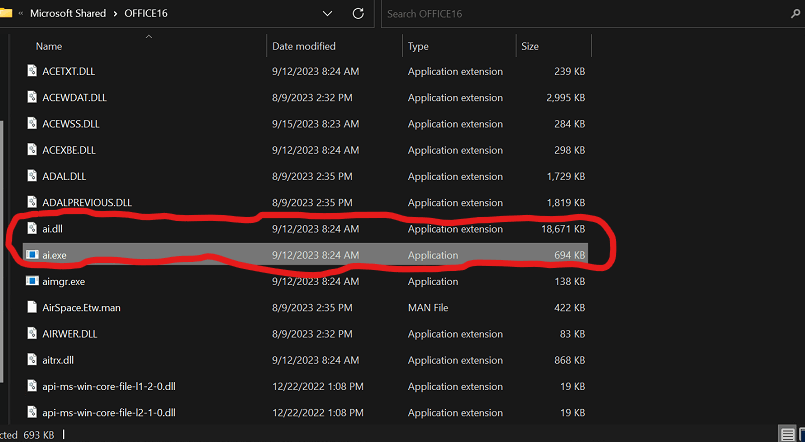
Task: Select the ADALPREVIOUS.DLL file name
Action: coord(87,202)
